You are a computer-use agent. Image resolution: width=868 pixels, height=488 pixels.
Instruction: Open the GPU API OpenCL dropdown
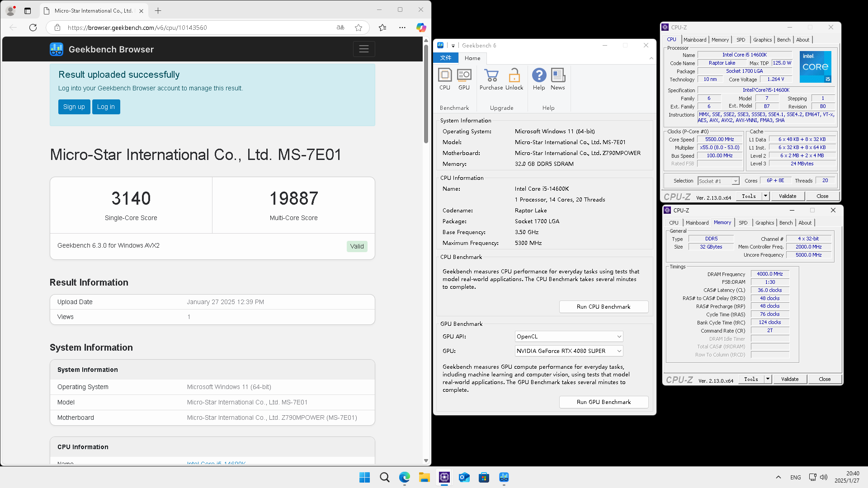(x=569, y=337)
